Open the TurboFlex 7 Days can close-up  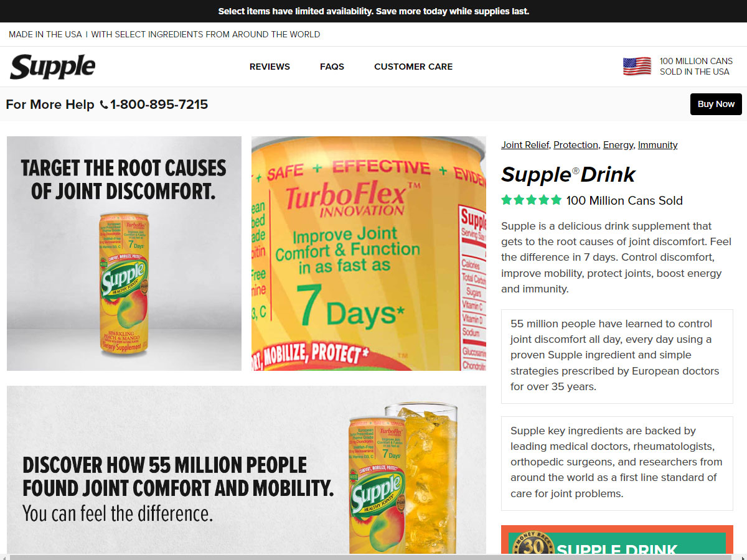(369, 253)
